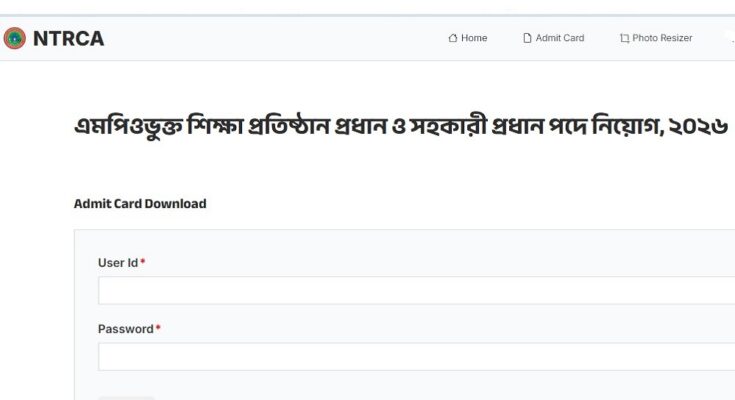Image resolution: width=735 pixels, height=400 pixels.
Task: Click the Admit Card Download heading
Action: coord(140,204)
